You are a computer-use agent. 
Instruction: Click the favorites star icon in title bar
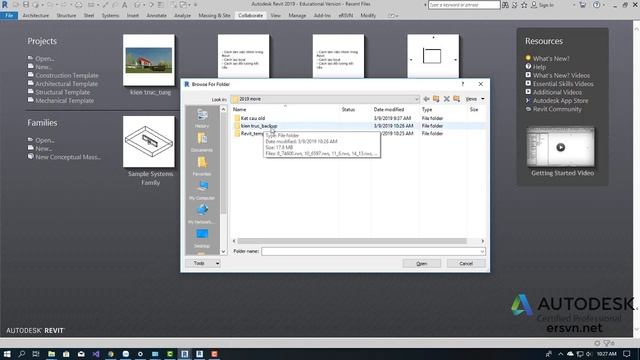click(x=524, y=5)
